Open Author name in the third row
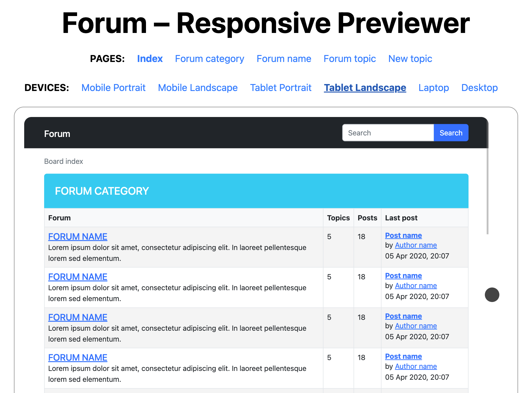532x393 pixels. point(416,326)
